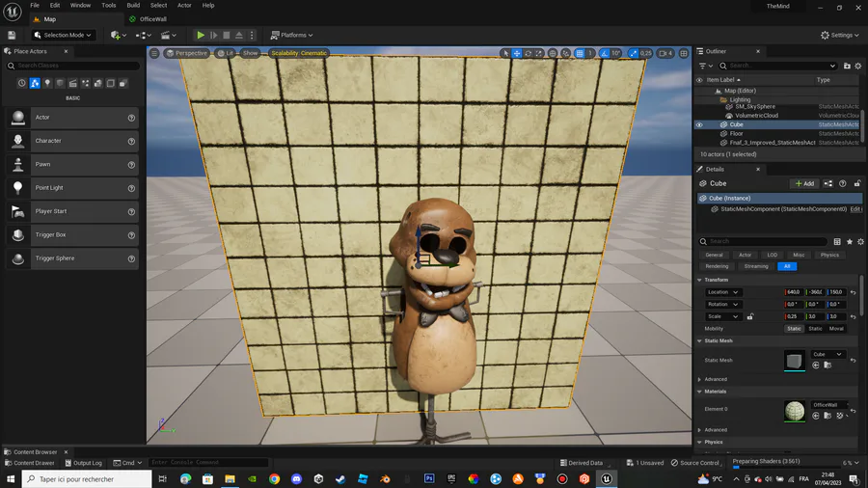Open the Selection Mode dropdown

pos(62,35)
